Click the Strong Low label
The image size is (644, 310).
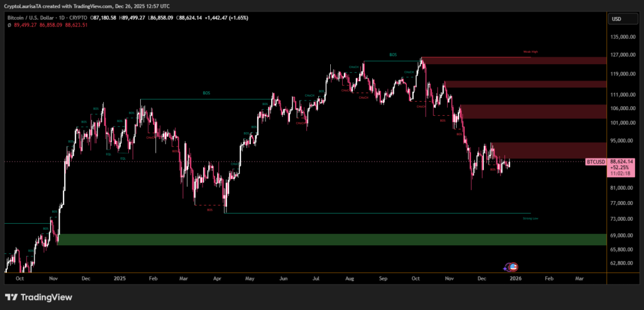(x=530, y=219)
